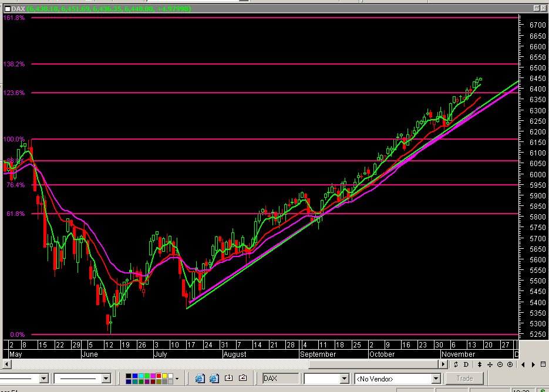
Task: Click the first Internet Explorer page icon
Action: [x=200, y=379]
